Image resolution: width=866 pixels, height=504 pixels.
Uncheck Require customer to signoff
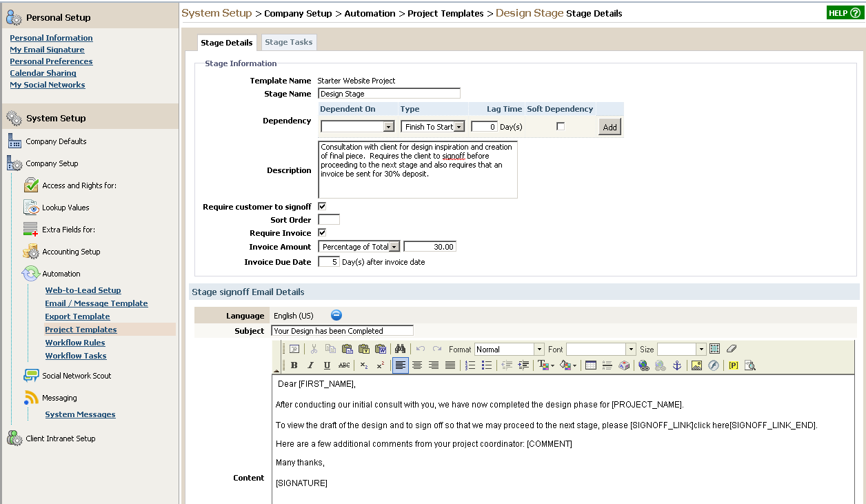321,205
